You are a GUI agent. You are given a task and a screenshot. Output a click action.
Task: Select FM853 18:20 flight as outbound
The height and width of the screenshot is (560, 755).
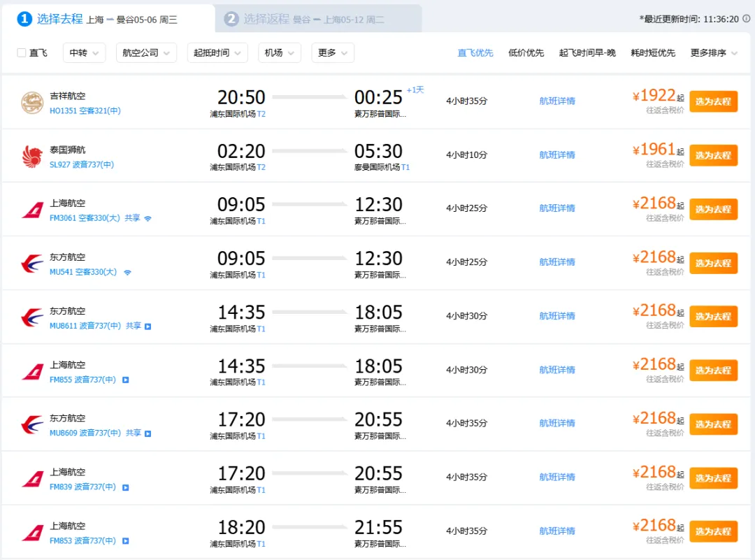pos(713,532)
